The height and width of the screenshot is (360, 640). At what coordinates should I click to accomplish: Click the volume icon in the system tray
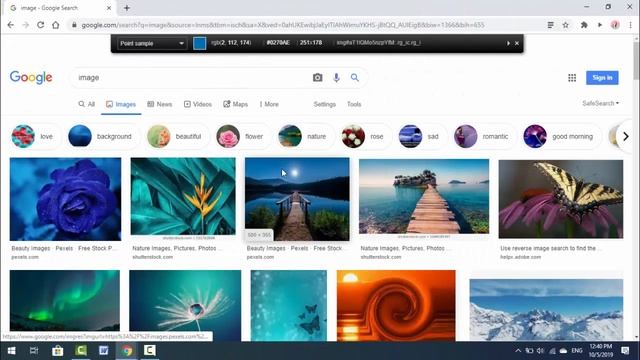click(x=540, y=351)
